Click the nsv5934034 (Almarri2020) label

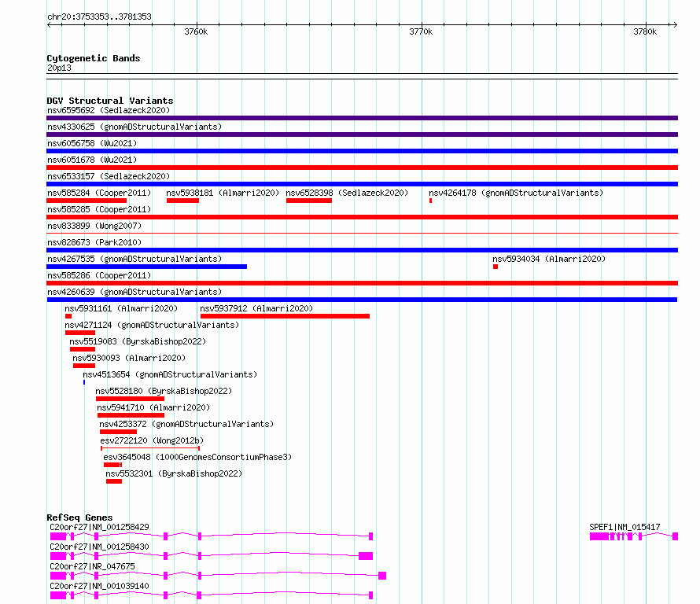click(549, 259)
